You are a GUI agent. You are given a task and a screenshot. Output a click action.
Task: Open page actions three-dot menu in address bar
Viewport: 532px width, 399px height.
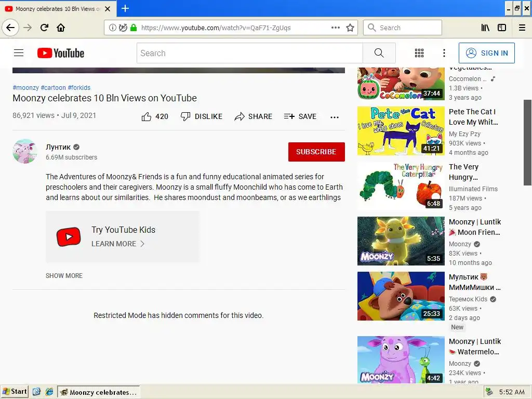(335, 28)
